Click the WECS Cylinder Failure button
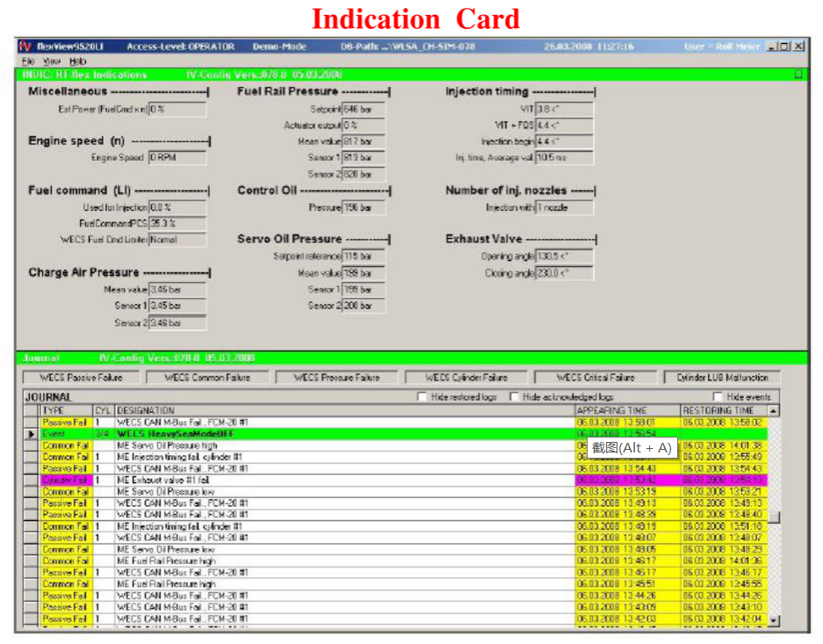 pos(466,378)
